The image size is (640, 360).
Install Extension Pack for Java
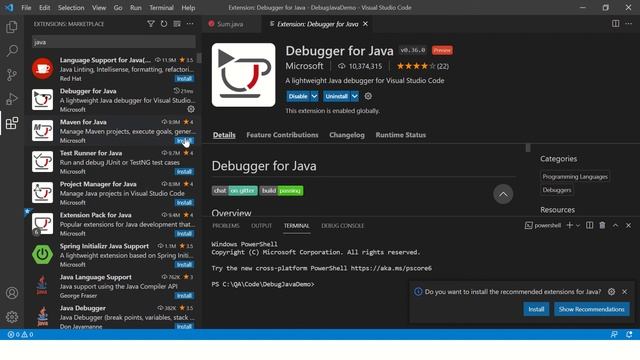tap(184, 234)
